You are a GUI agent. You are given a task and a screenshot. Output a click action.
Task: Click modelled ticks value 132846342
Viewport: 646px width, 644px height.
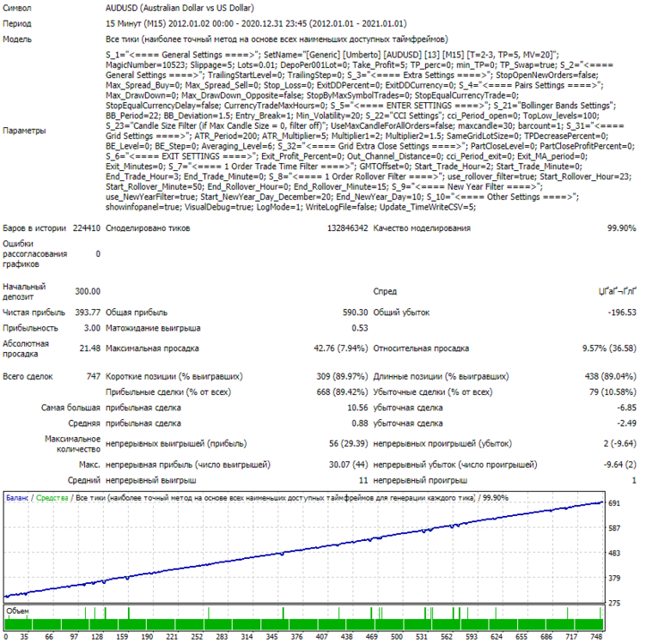pos(347,228)
